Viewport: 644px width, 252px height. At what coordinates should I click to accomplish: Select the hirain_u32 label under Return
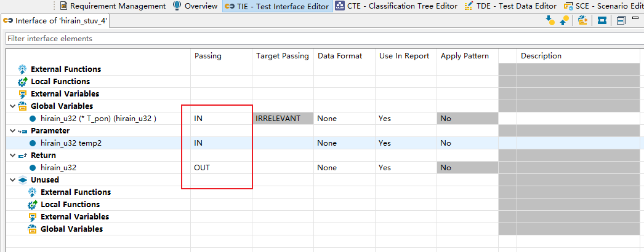[x=58, y=168]
